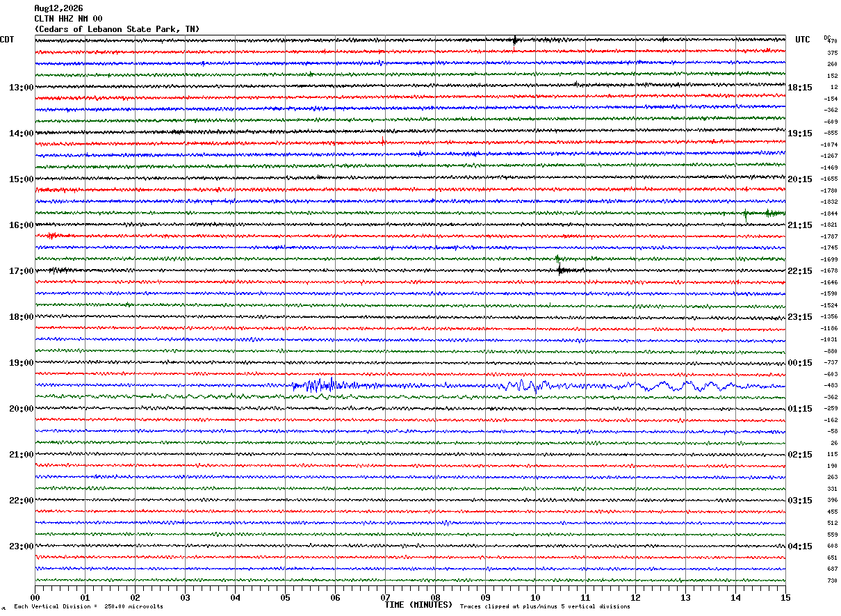Select the 04:15 UTC row label

(801, 546)
